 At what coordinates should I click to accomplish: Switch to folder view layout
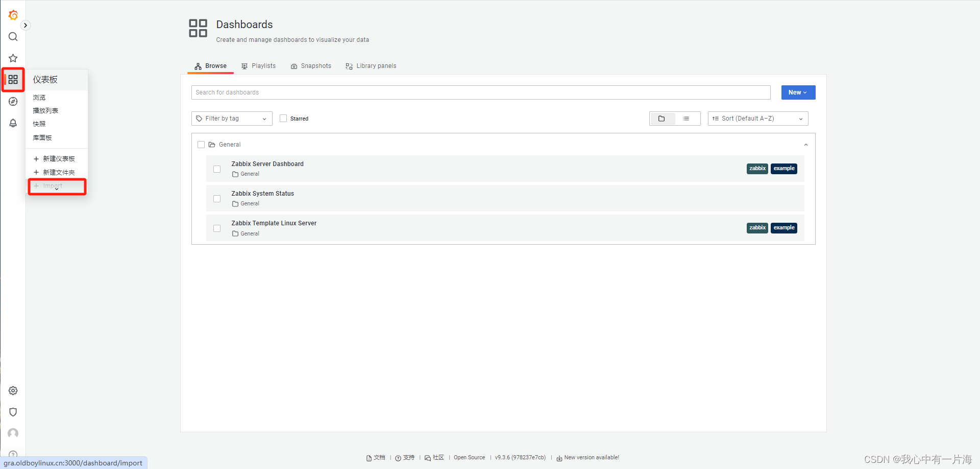tap(661, 119)
